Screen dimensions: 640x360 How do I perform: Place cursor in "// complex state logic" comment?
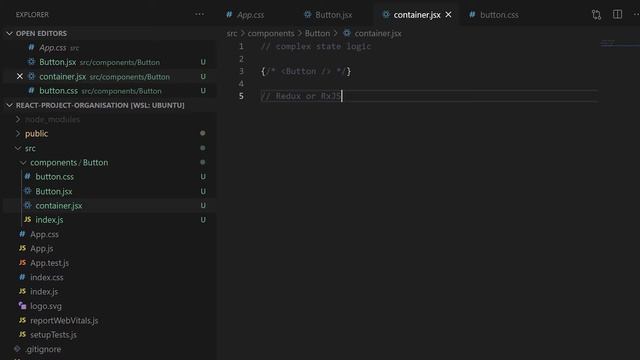coord(316,47)
